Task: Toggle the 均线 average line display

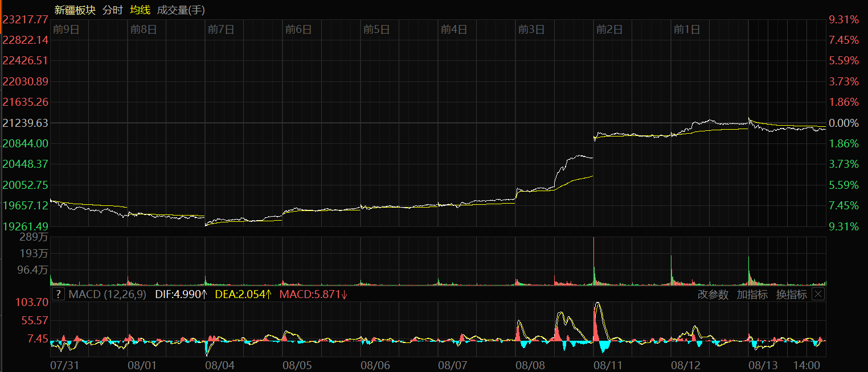Action: tap(140, 10)
